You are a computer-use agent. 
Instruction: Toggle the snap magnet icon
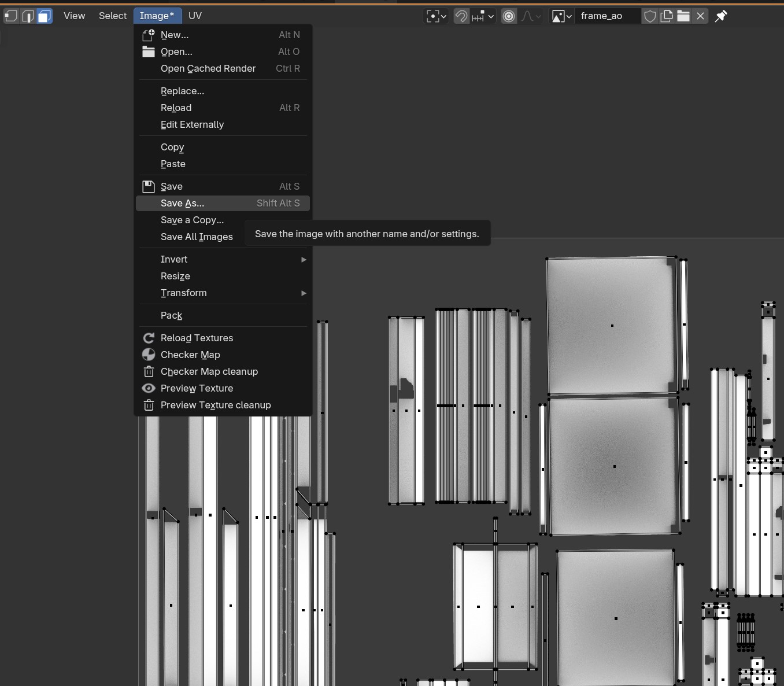click(x=461, y=16)
